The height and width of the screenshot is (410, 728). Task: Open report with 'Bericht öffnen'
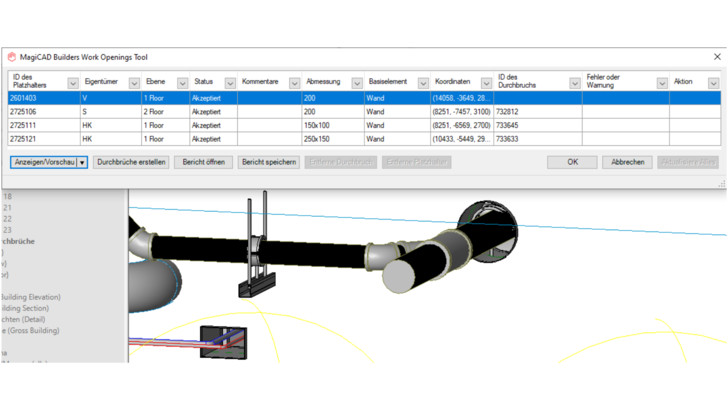tap(203, 162)
